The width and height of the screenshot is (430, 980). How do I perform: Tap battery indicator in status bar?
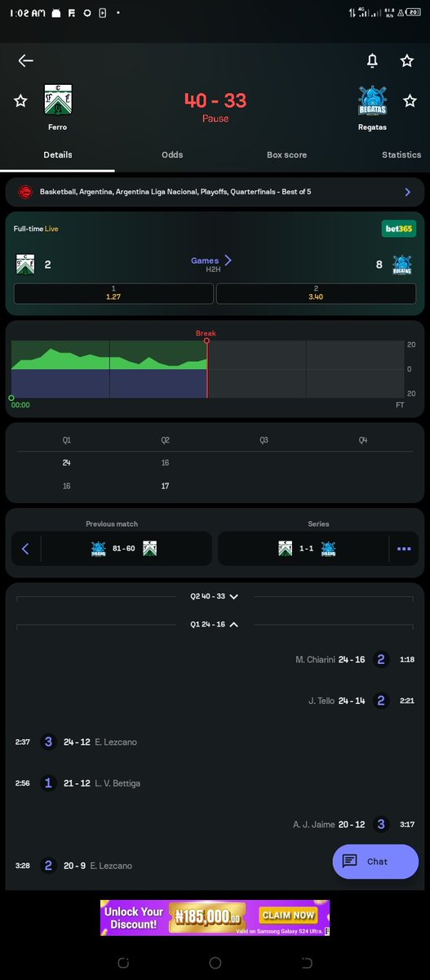tap(412, 13)
